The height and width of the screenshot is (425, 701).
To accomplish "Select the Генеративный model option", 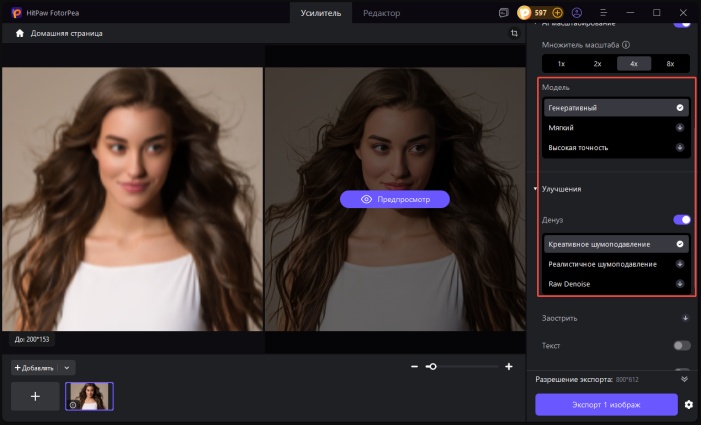I will coord(616,107).
